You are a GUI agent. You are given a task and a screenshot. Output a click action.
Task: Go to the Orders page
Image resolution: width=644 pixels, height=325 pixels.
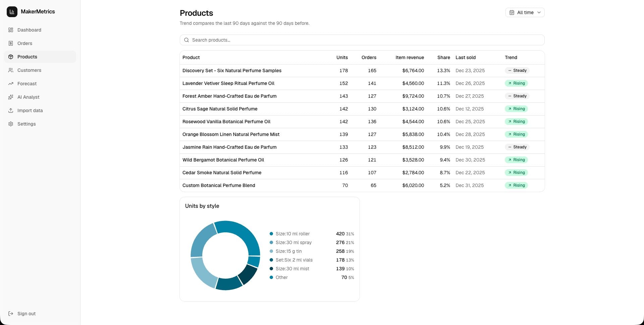click(x=40, y=43)
